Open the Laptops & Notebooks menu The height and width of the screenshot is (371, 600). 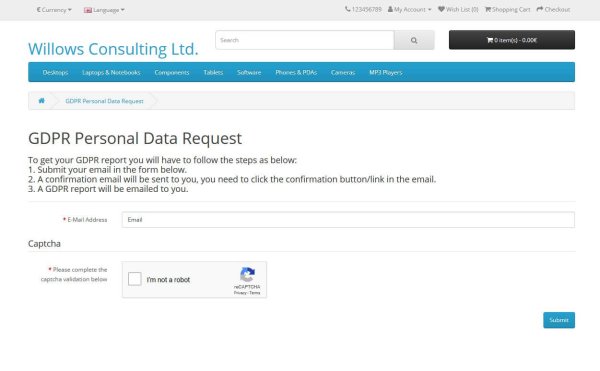pyautogui.click(x=111, y=72)
